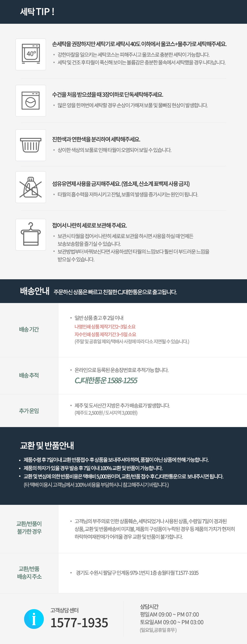
Task: Click the 고객상담 센터 label
Action: click(65, 610)
